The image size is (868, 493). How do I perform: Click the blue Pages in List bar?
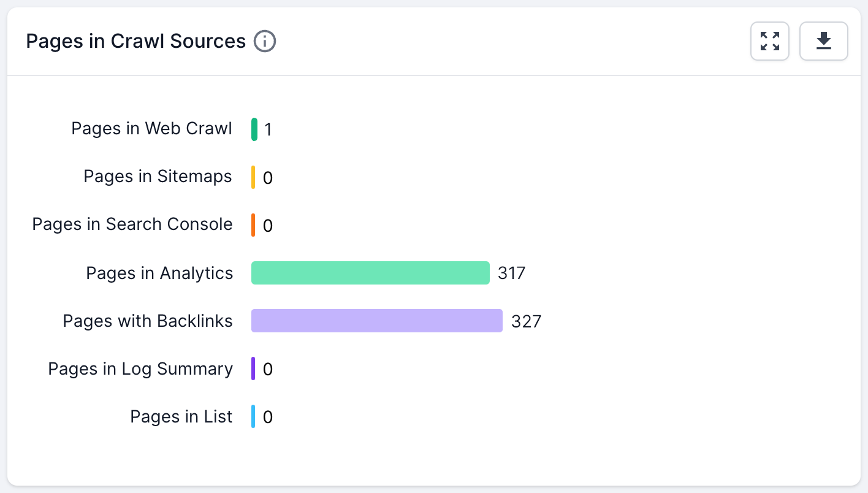253,416
